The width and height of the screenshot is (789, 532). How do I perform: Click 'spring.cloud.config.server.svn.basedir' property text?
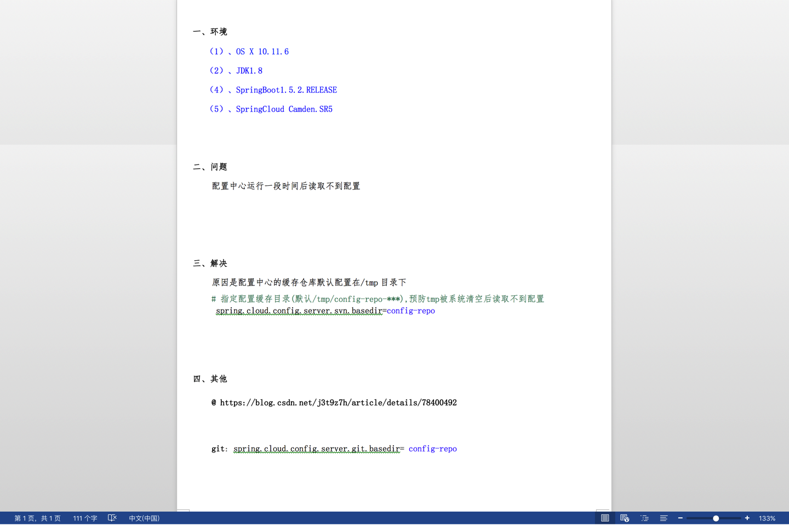click(x=299, y=311)
